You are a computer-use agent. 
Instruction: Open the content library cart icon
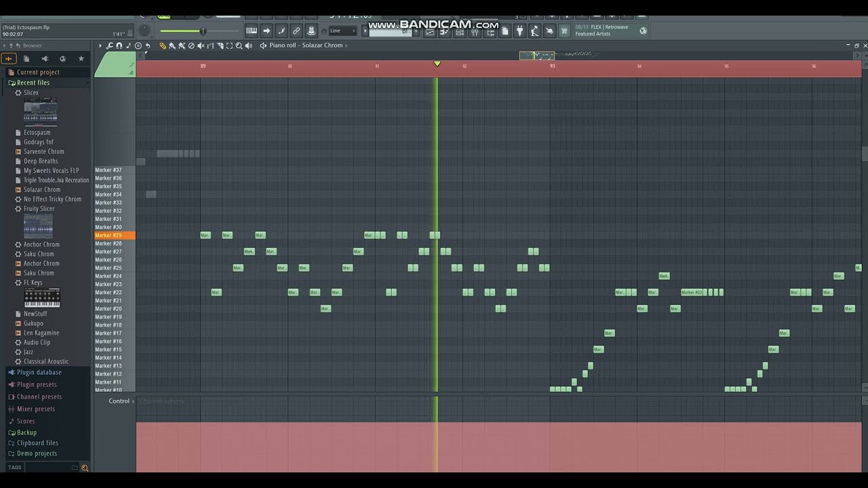pos(564,31)
